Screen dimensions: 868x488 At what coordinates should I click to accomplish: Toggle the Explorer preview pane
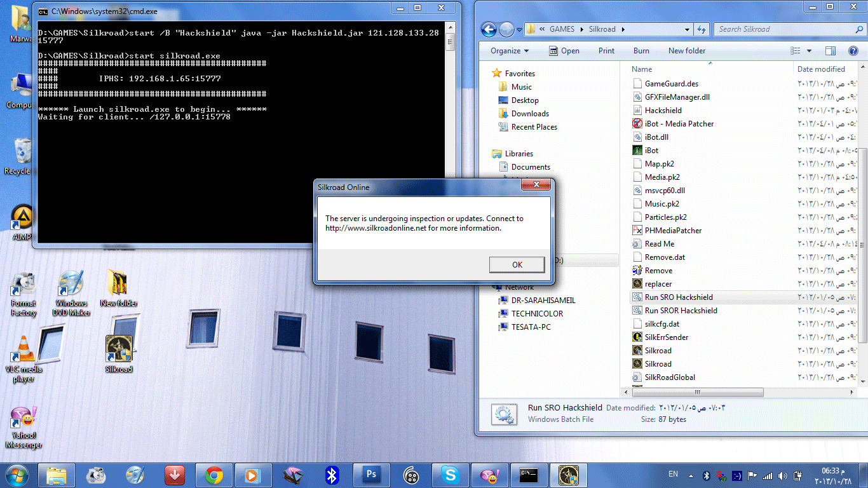pos(831,51)
